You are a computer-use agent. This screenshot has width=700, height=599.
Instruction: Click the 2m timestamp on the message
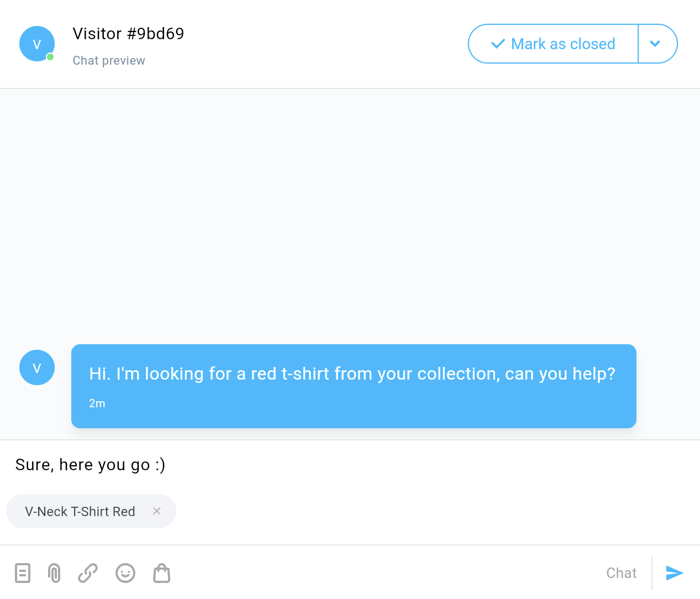click(97, 404)
